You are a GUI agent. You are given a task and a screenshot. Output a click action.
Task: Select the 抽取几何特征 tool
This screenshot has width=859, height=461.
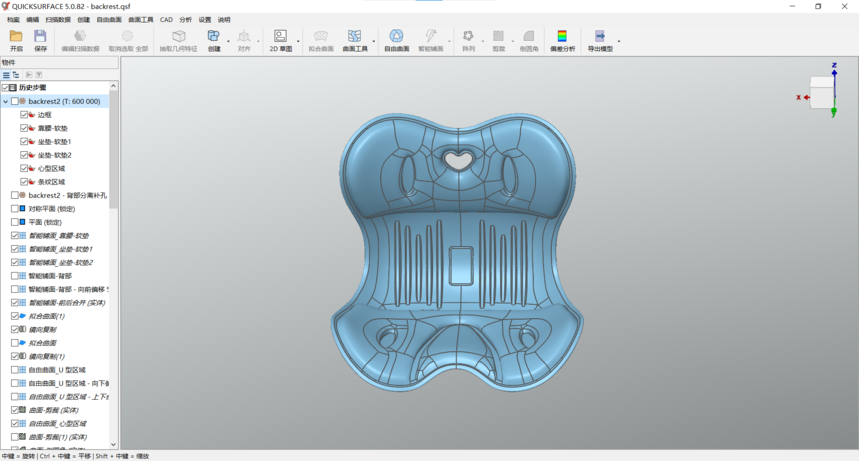coord(179,36)
